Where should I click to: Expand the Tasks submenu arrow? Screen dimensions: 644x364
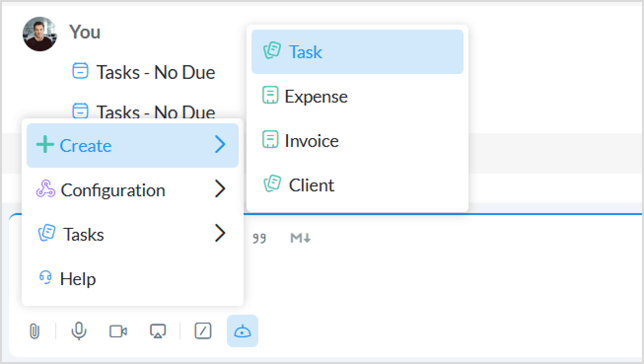(220, 233)
